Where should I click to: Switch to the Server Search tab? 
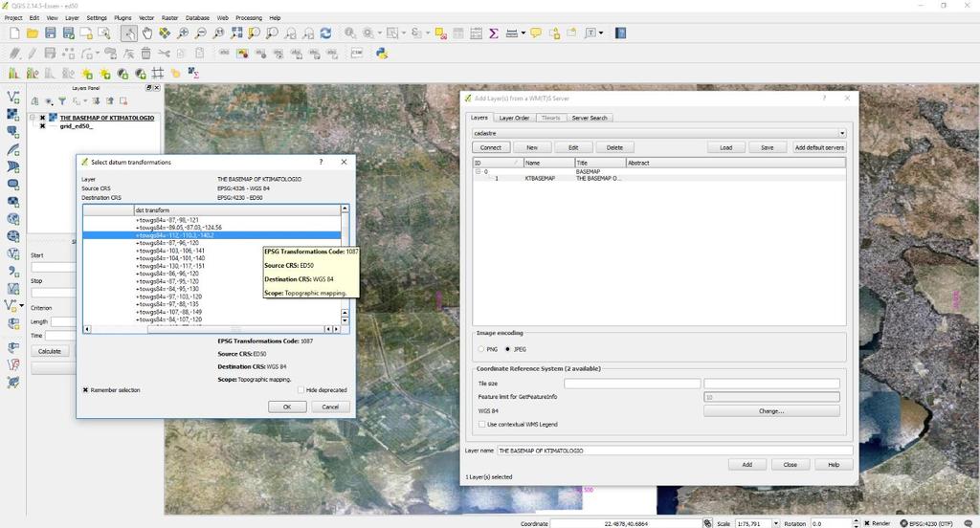[x=590, y=118]
